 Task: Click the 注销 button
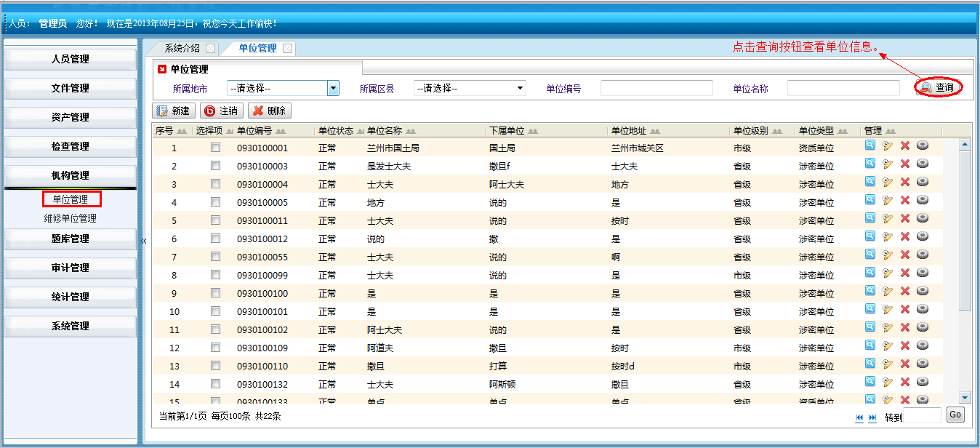pyautogui.click(x=221, y=111)
